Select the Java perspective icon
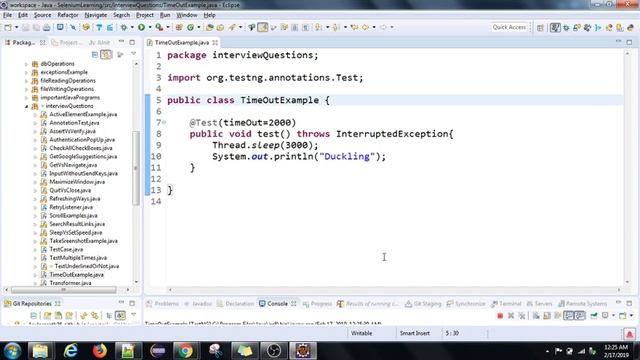 point(555,28)
